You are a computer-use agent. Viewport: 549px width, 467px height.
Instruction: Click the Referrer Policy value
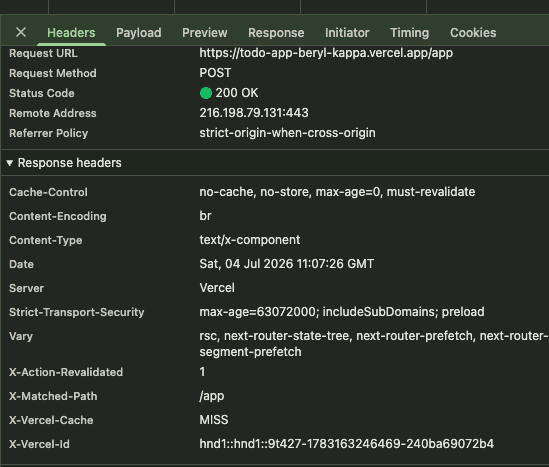click(287, 133)
